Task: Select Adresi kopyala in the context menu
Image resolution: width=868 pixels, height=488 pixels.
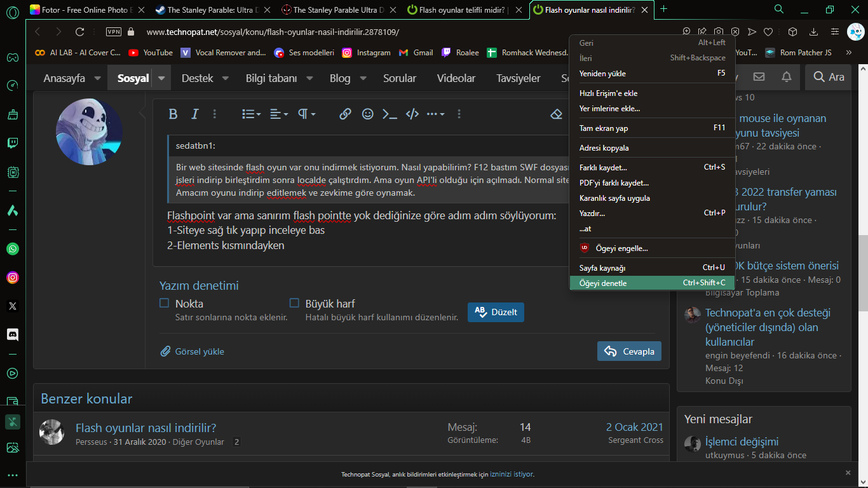Action: click(653, 148)
